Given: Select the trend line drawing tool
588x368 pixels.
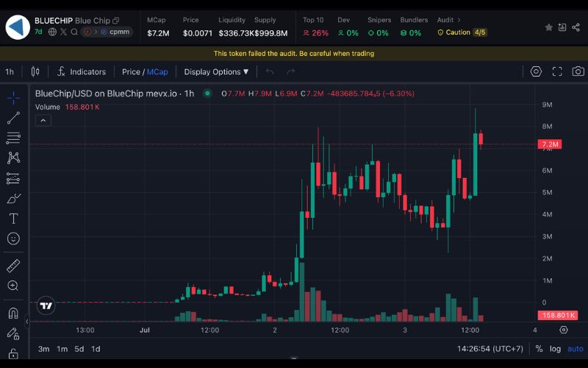Looking at the screenshot, I should 13,118.
